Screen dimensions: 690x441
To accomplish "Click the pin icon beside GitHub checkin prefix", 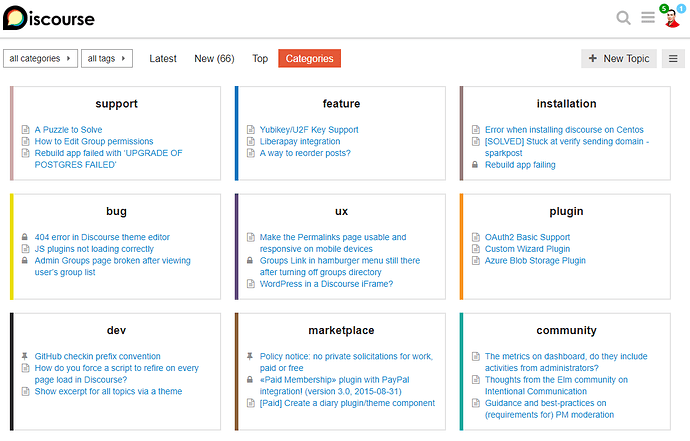I will pyautogui.click(x=25, y=356).
